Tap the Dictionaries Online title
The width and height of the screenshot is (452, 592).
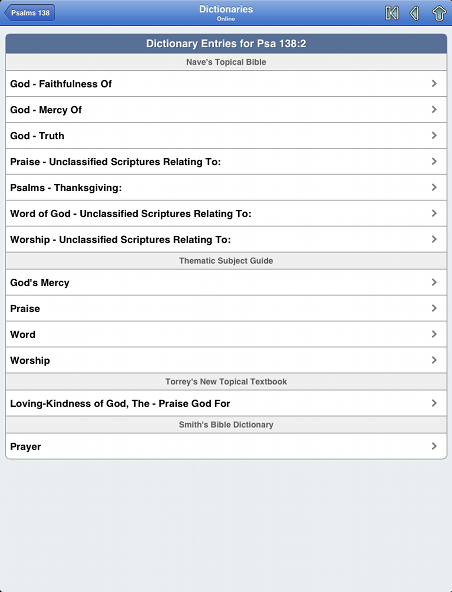(226, 12)
